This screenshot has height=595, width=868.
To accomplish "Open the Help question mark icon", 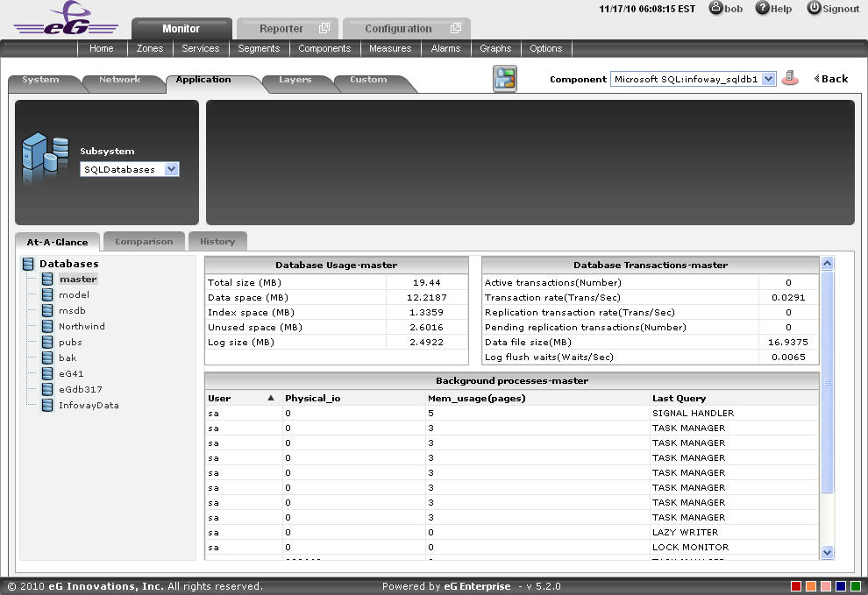I will tap(762, 8).
